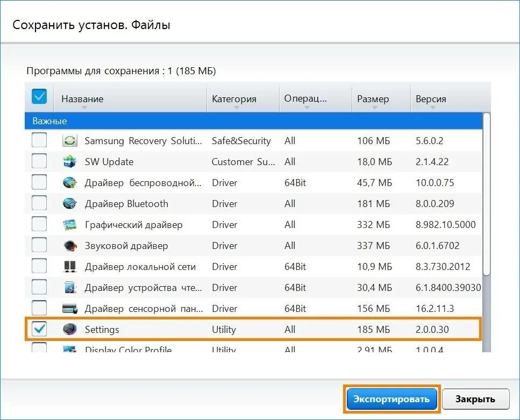Click the 337 МБ size cell
520x420 pixels.
click(x=373, y=246)
